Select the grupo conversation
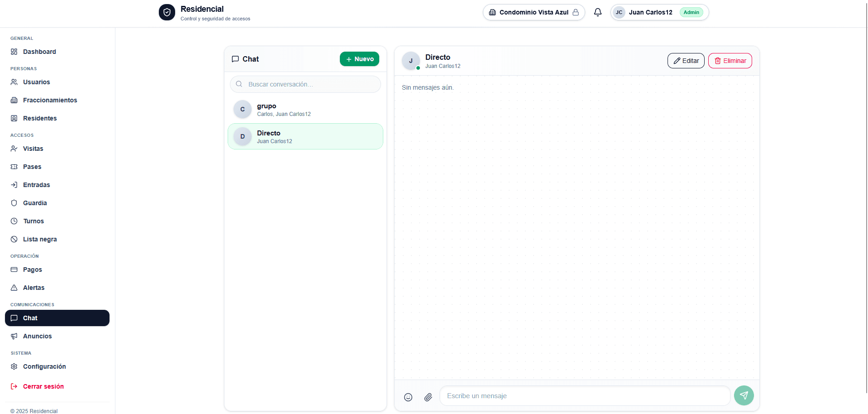868x414 pixels. 305,109
